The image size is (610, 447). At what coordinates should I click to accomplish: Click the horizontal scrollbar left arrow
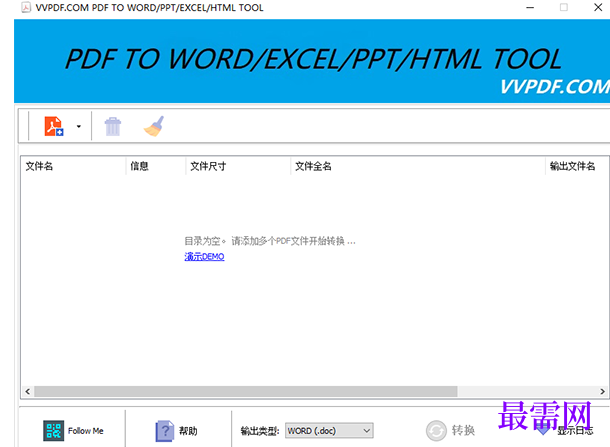[28, 391]
